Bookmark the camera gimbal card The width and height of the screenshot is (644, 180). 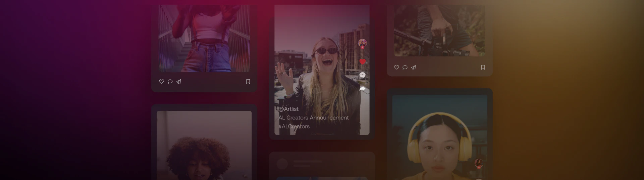click(483, 67)
